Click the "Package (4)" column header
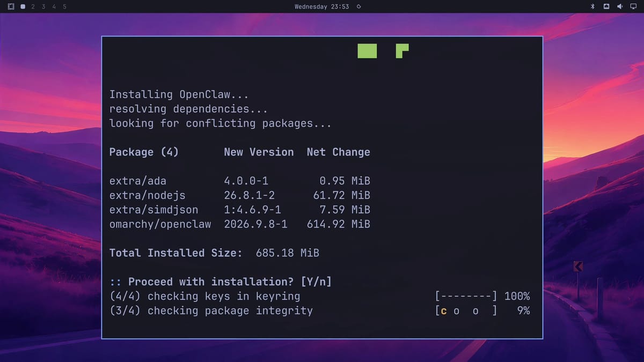 [x=144, y=152]
